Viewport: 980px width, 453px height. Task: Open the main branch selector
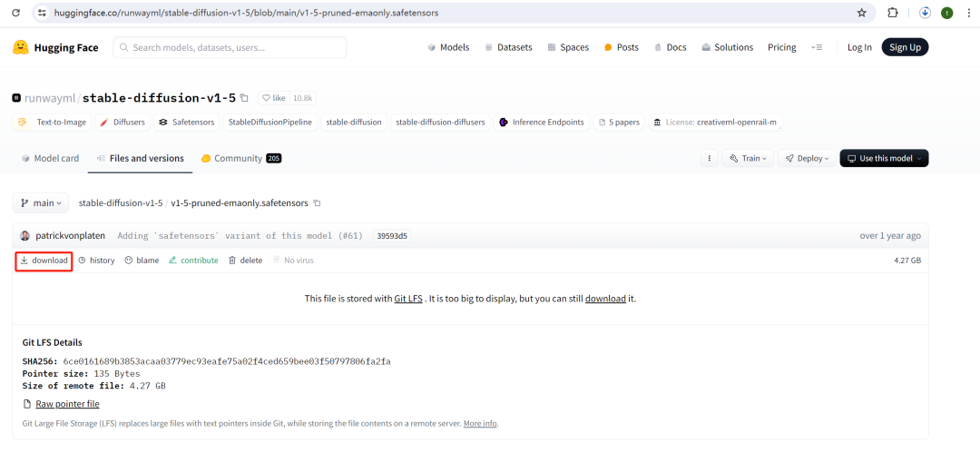[x=41, y=202]
